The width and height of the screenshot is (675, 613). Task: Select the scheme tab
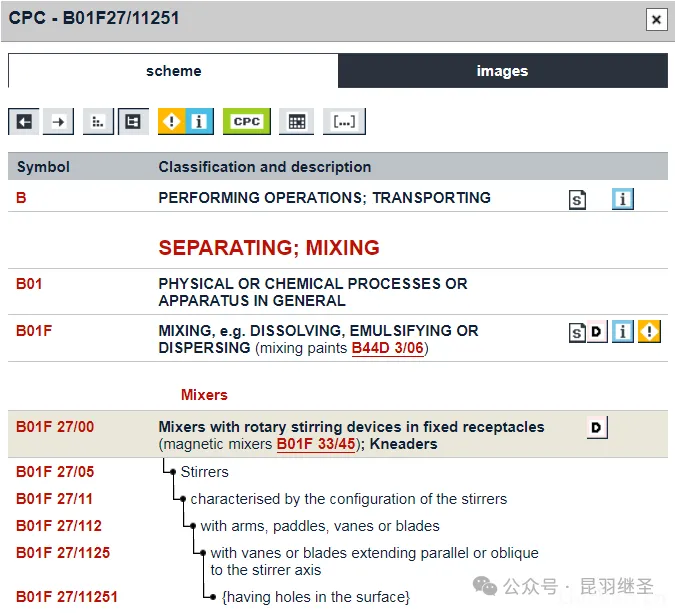click(x=173, y=71)
